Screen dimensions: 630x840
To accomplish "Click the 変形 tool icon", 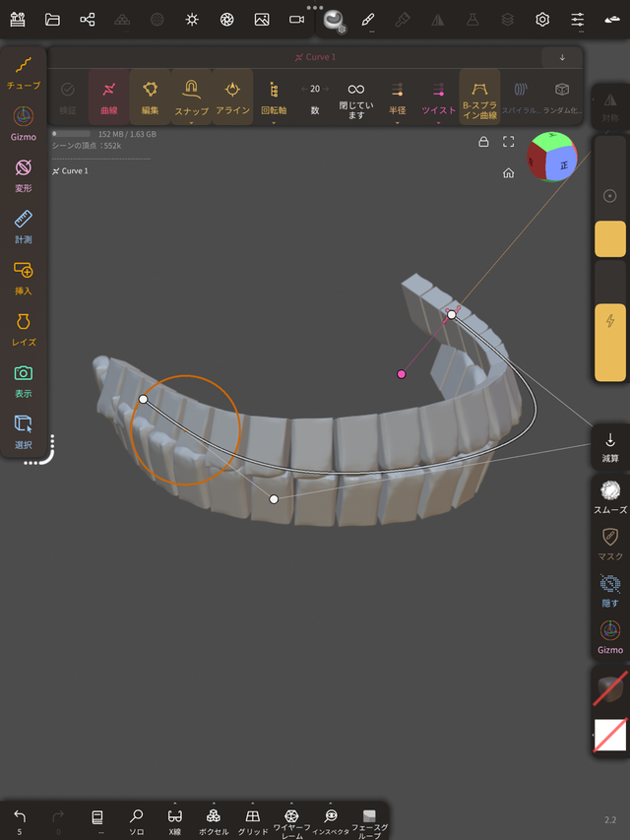I will click(x=24, y=174).
